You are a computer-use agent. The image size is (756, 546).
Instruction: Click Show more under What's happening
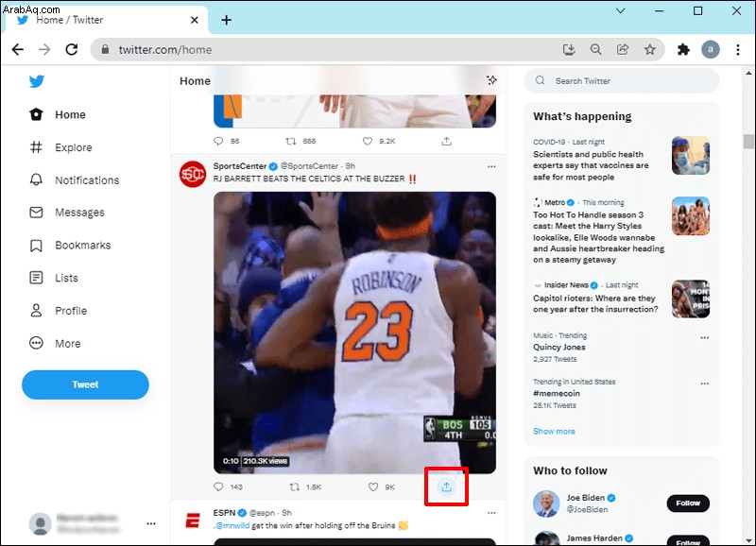pos(554,432)
